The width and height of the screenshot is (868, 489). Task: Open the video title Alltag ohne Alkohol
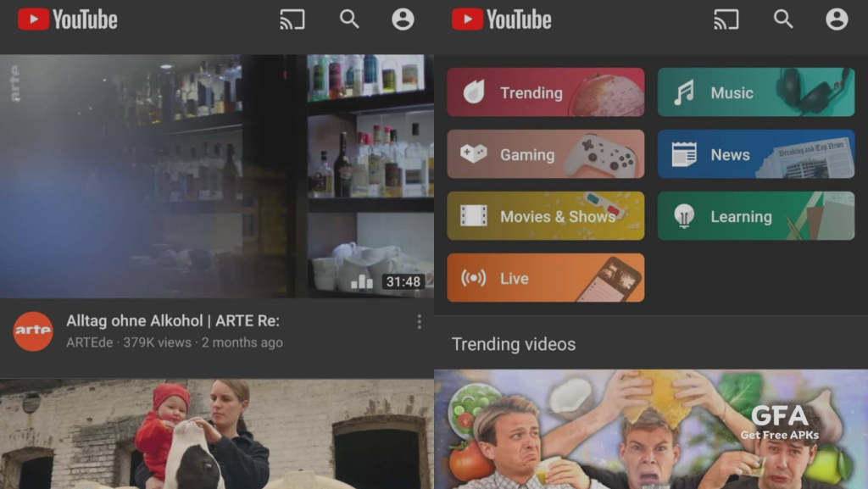tap(173, 321)
